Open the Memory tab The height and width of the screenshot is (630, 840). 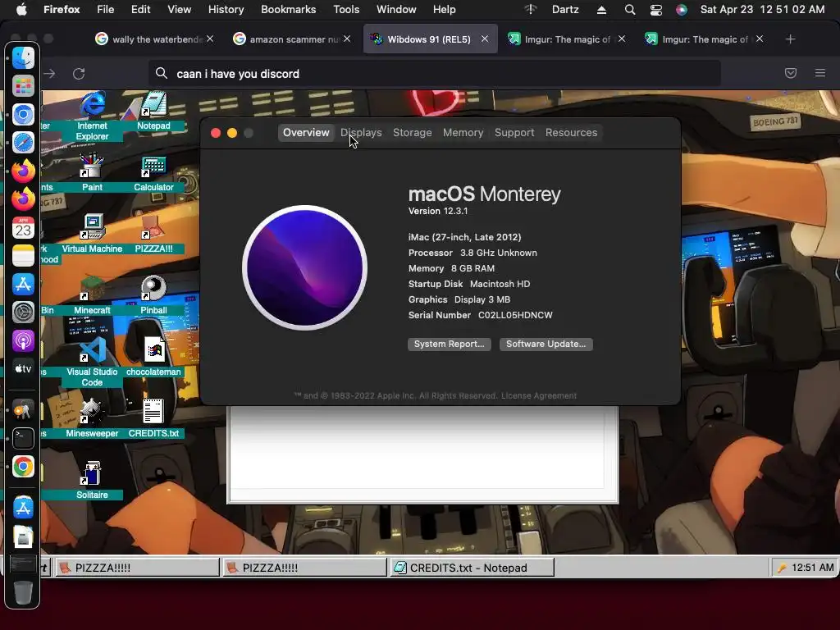[463, 132]
